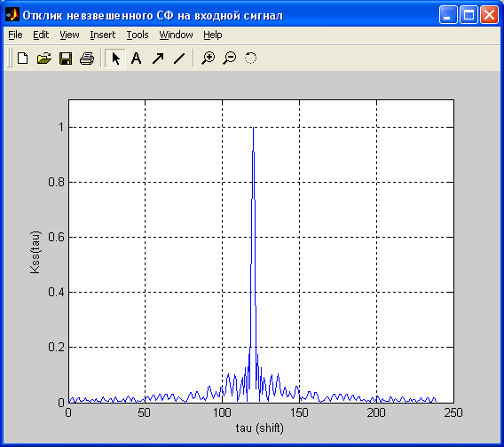Screen dimensions: 504x447
Task: Click the Open File folder icon
Action: click(44, 59)
